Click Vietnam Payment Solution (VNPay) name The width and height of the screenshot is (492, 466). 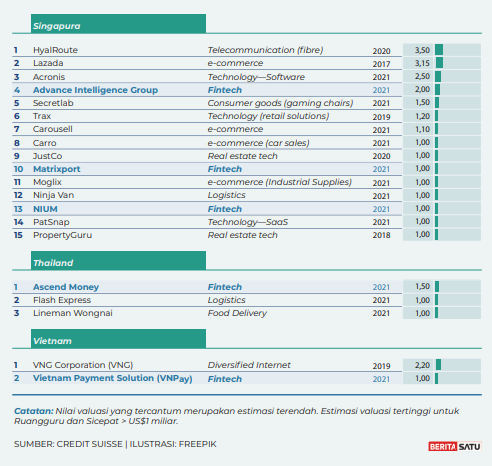(x=113, y=378)
